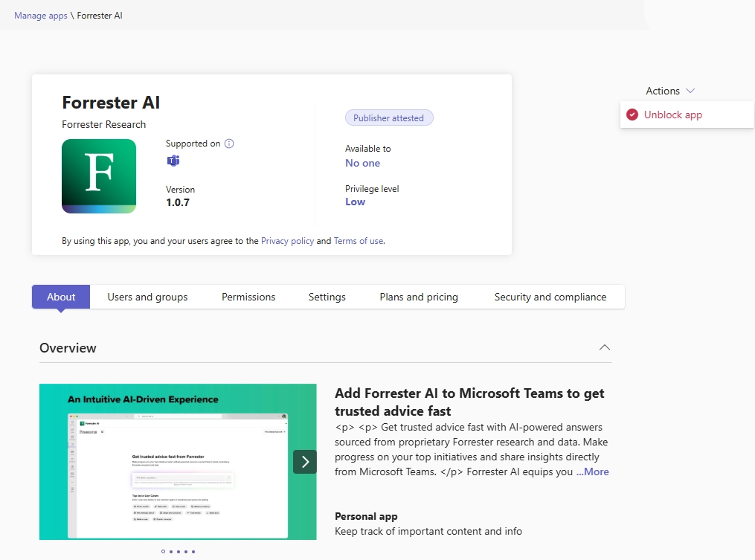Click the No one availability link

point(362,163)
